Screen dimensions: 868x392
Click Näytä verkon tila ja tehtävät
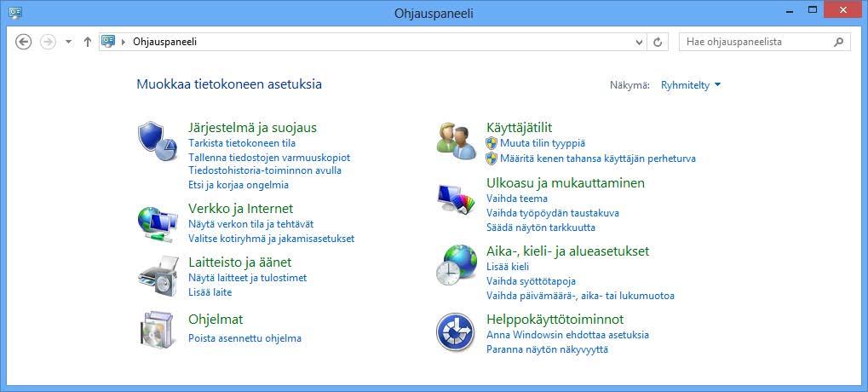click(x=250, y=224)
